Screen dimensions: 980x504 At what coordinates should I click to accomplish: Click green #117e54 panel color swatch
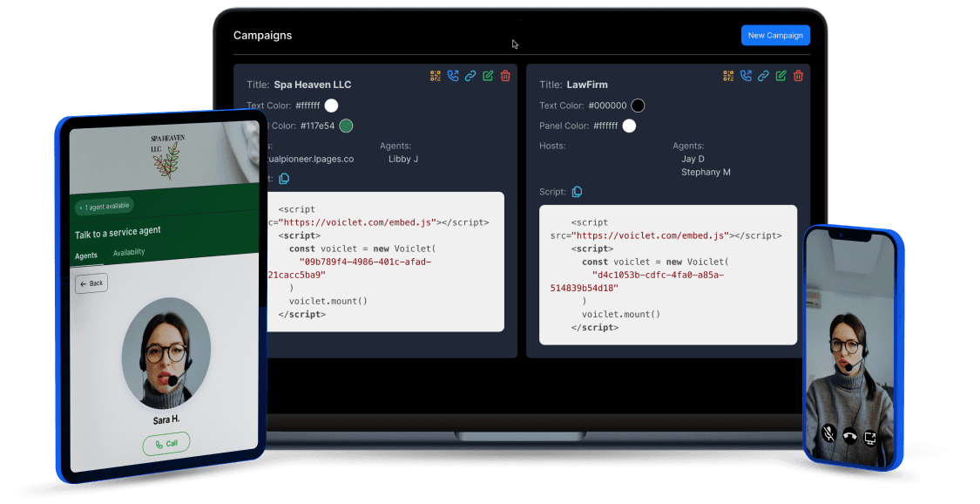pyautogui.click(x=346, y=126)
